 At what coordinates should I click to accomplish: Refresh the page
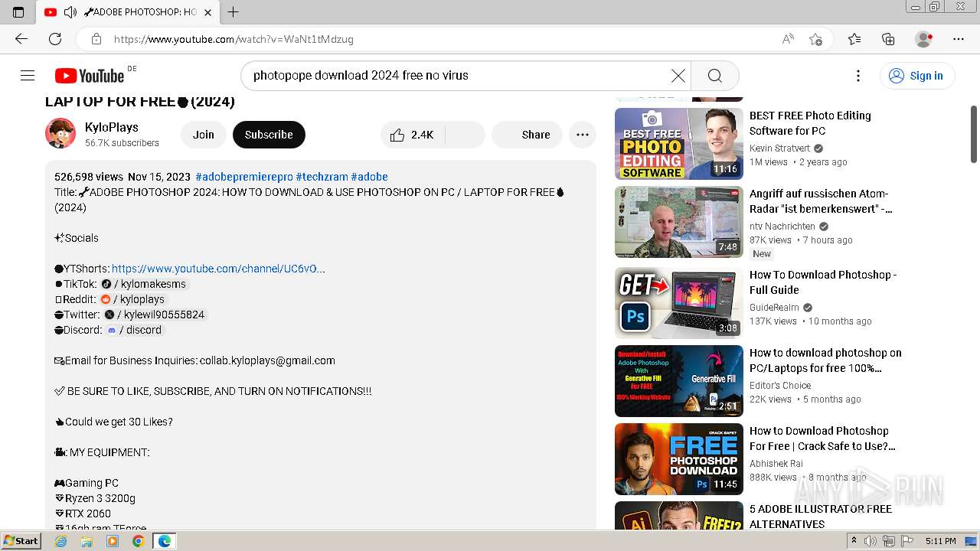click(x=55, y=39)
